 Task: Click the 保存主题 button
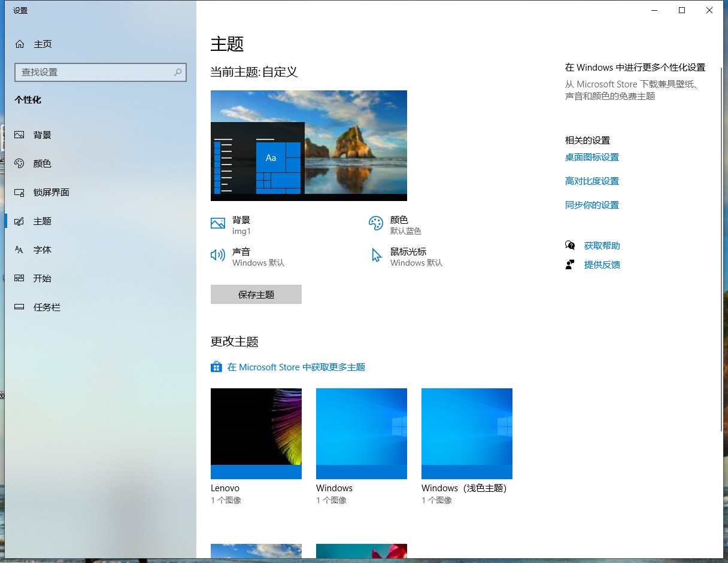coord(256,294)
